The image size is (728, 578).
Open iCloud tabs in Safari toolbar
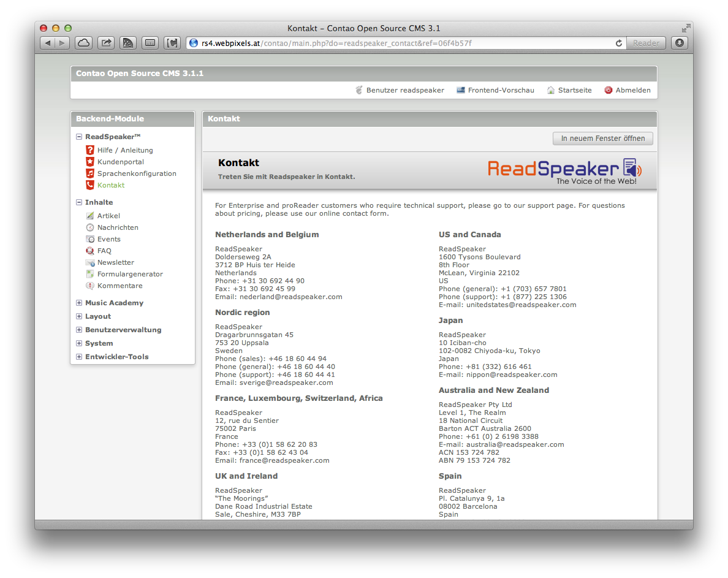83,43
